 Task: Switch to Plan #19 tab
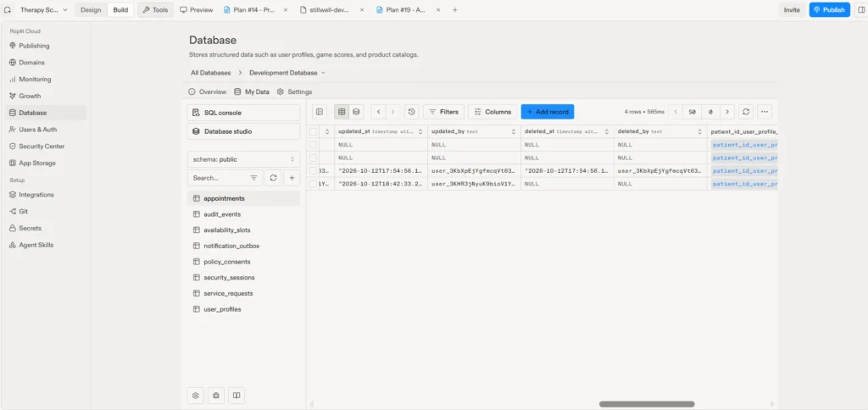click(x=401, y=10)
